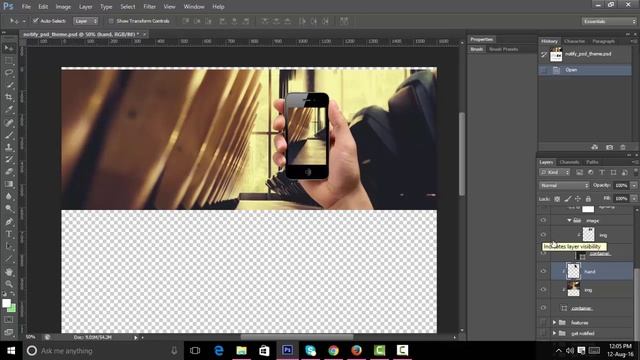Open the layer filter Kind dropdown

(555, 172)
